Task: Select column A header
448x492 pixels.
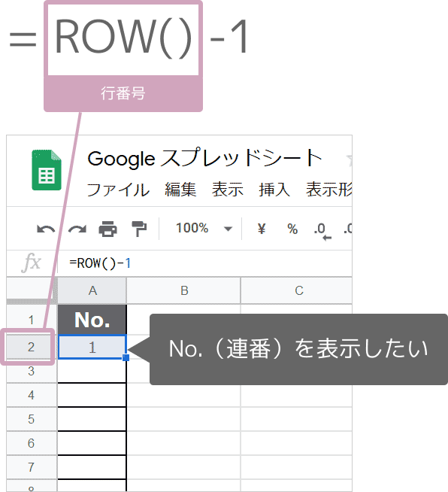Action: tap(92, 290)
